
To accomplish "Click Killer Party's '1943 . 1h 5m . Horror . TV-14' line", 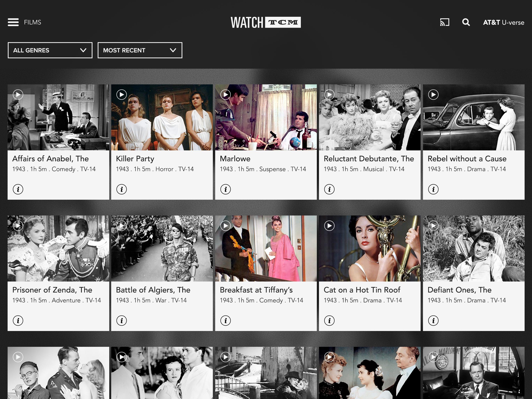I will (155, 169).
